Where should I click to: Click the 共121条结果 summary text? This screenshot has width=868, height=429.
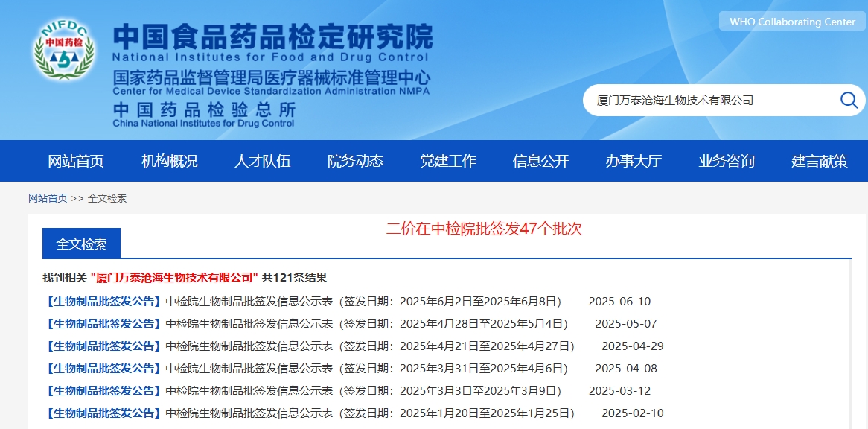(294, 277)
